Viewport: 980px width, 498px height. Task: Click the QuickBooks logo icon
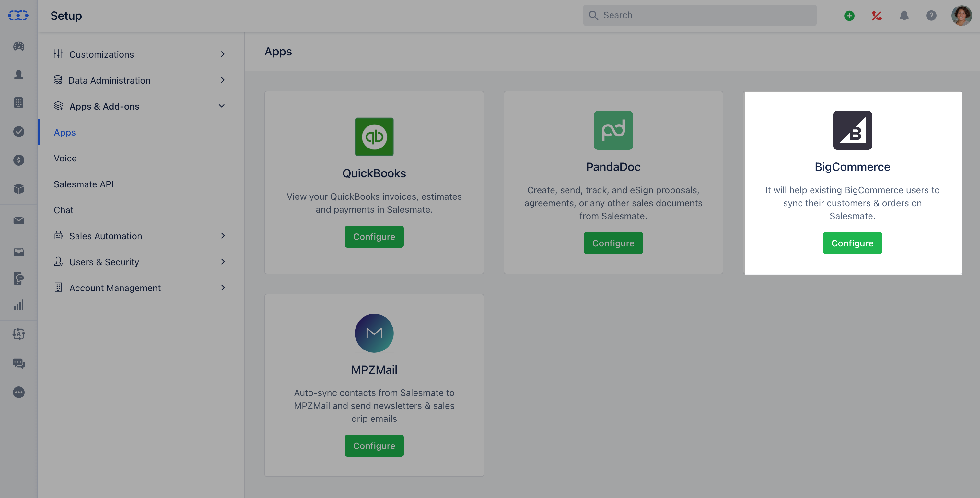point(374,137)
